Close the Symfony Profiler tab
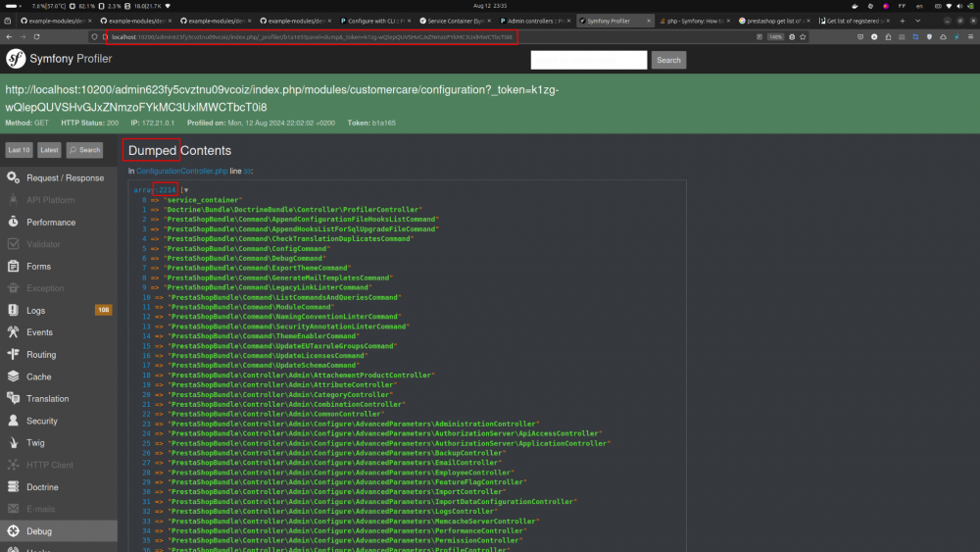Screen dimensions: 980x552 [648, 21]
